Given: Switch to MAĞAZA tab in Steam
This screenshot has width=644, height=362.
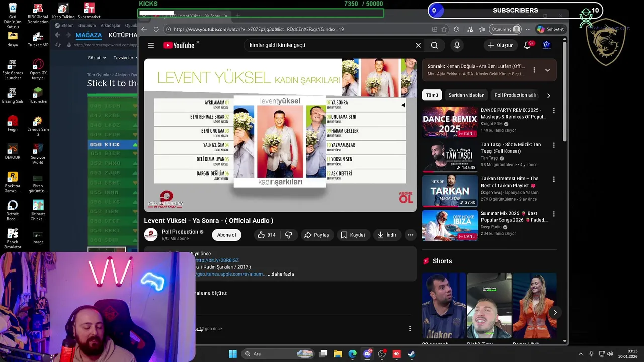Looking at the screenshot, I should [89, 35].
